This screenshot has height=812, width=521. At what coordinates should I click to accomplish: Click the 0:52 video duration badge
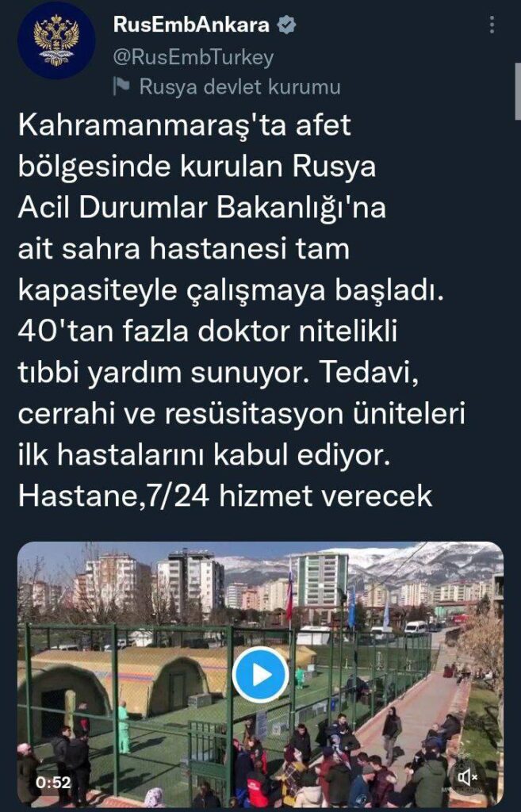point(53,782)
